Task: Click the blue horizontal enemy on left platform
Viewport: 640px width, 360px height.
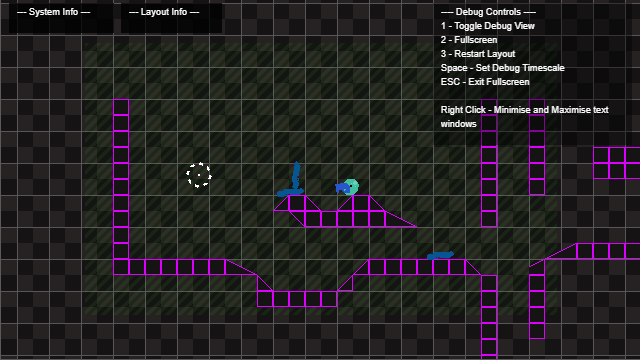Action: click(291, 192)
